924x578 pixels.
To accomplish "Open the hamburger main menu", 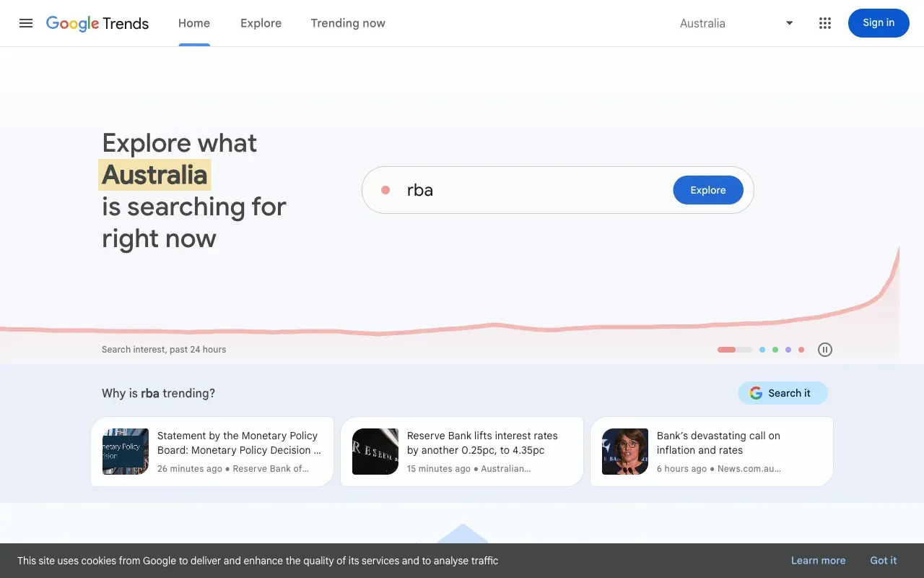I will click(x=26, y=23).
